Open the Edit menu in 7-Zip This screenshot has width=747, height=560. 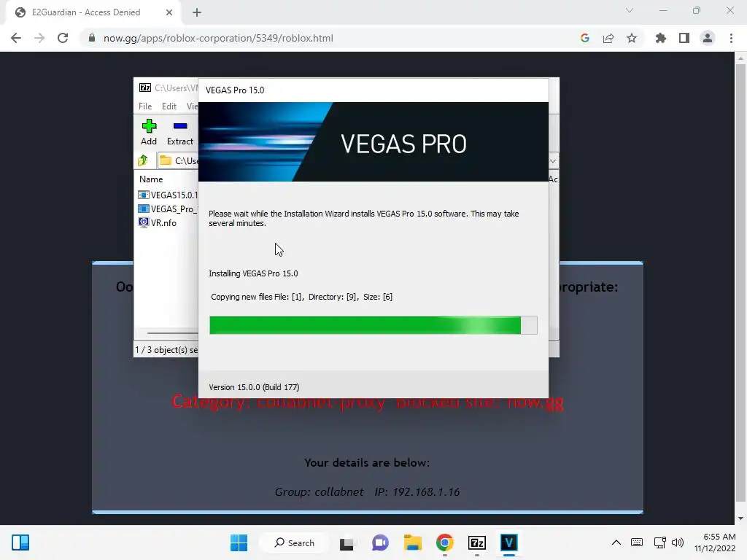tap(169, 106)
